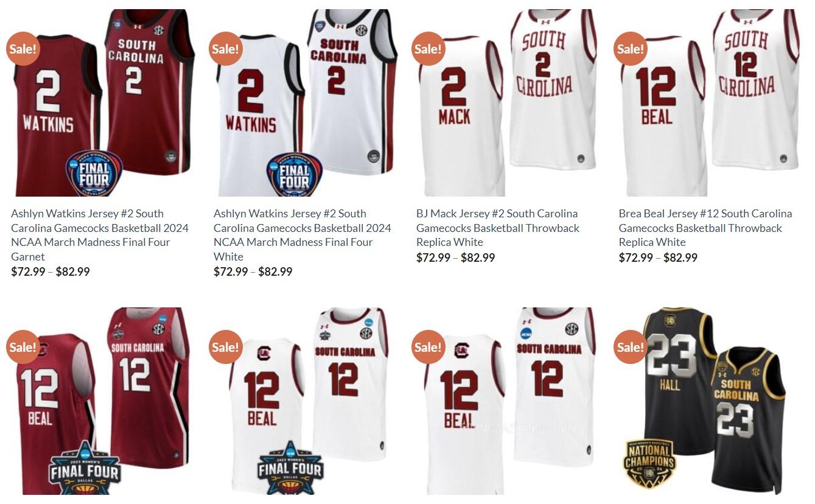
Task: View garnet Beal #12 Final Four jersey image
Action: tap(101, 401)
